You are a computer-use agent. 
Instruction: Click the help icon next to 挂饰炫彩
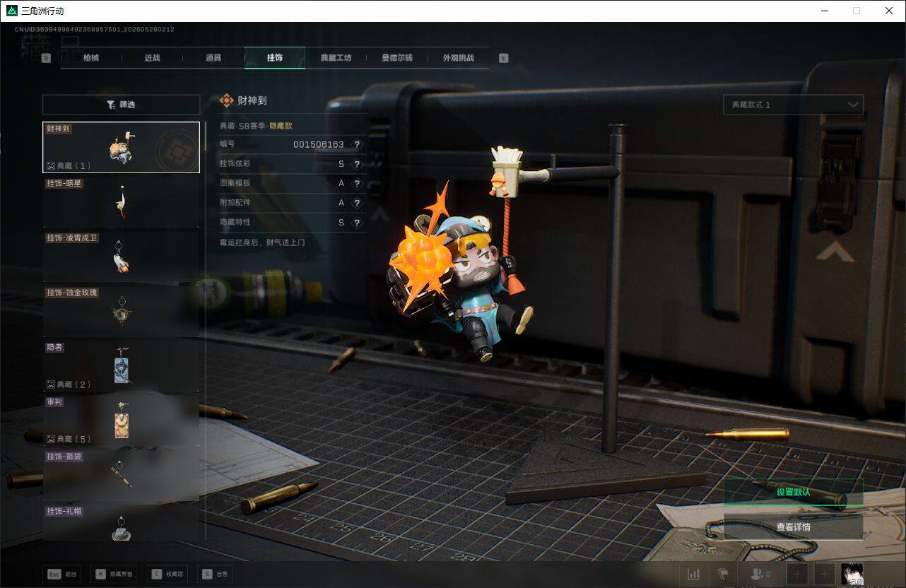(x=357, y=164)
